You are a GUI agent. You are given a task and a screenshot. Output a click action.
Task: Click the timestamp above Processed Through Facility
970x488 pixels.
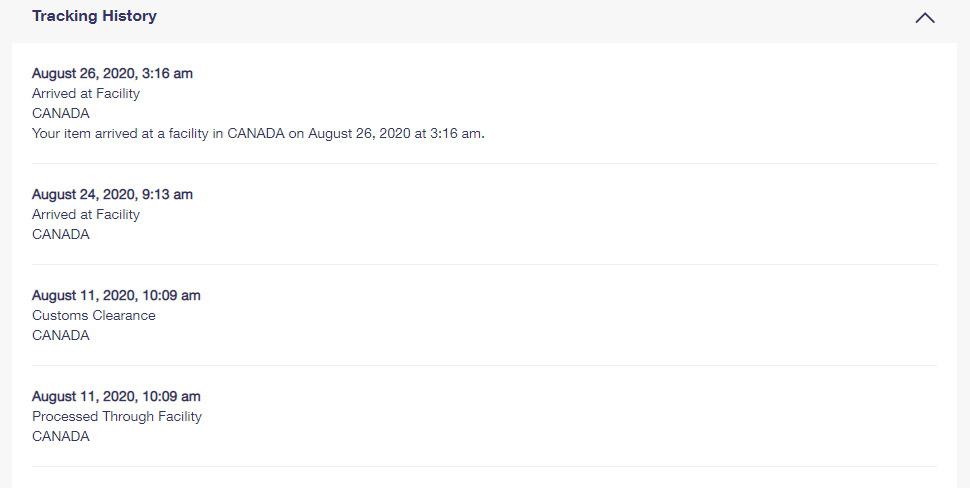tap(116, 396)
